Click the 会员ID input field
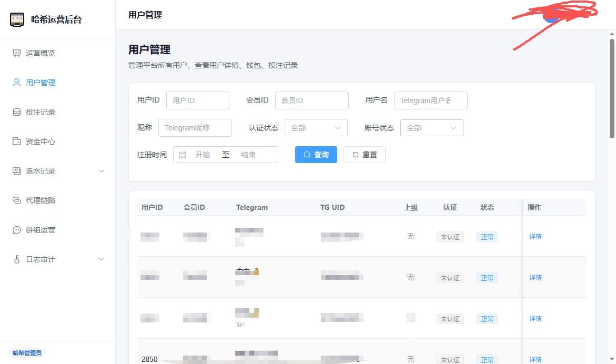 coord(311,100)
